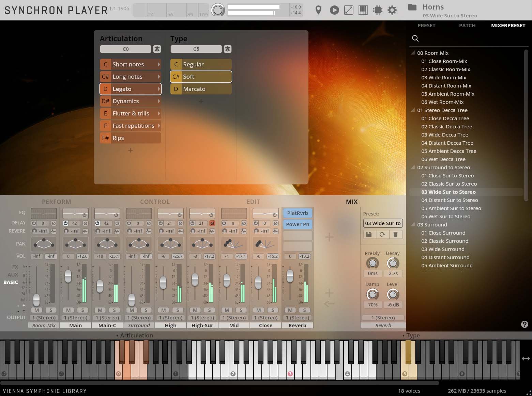This screenshot has width=532, height=396.
Task: Collapse the Type keyboard section triangle
Action: (x=403, y=335)
